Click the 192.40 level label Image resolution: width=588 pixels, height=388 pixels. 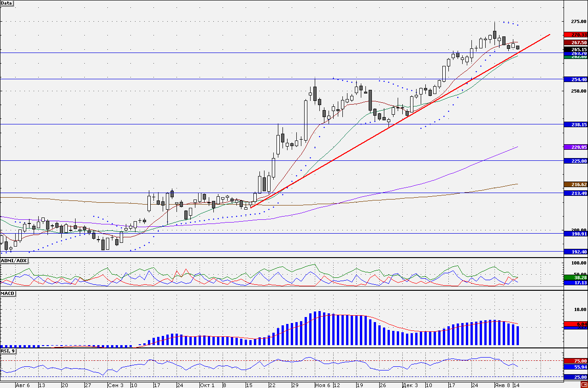pyautogui.click(x=576, y=252)
